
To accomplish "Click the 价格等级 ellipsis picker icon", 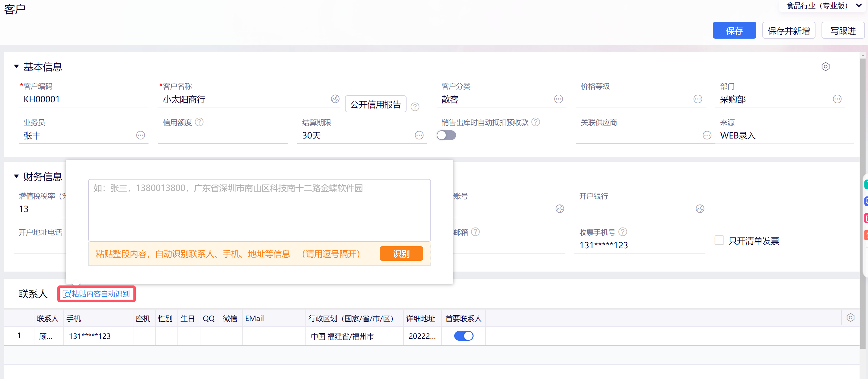I will coord(697,99).
